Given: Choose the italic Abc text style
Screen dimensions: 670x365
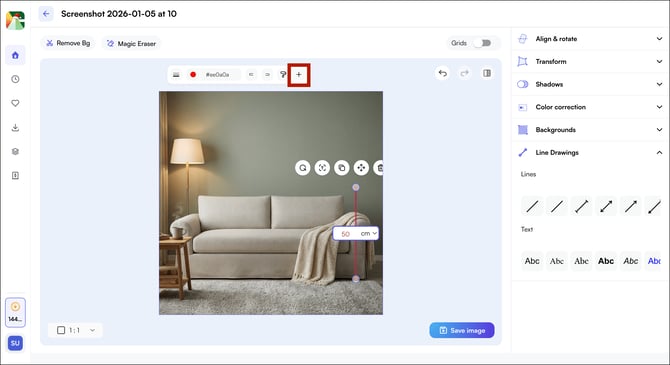Looking at the screenshot, I should click(x=631, y=261).
